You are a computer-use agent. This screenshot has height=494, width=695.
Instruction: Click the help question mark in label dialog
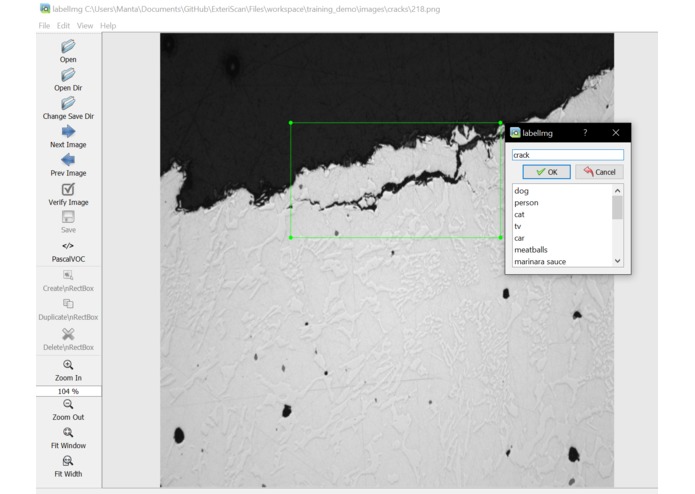(x=585, y=132)
